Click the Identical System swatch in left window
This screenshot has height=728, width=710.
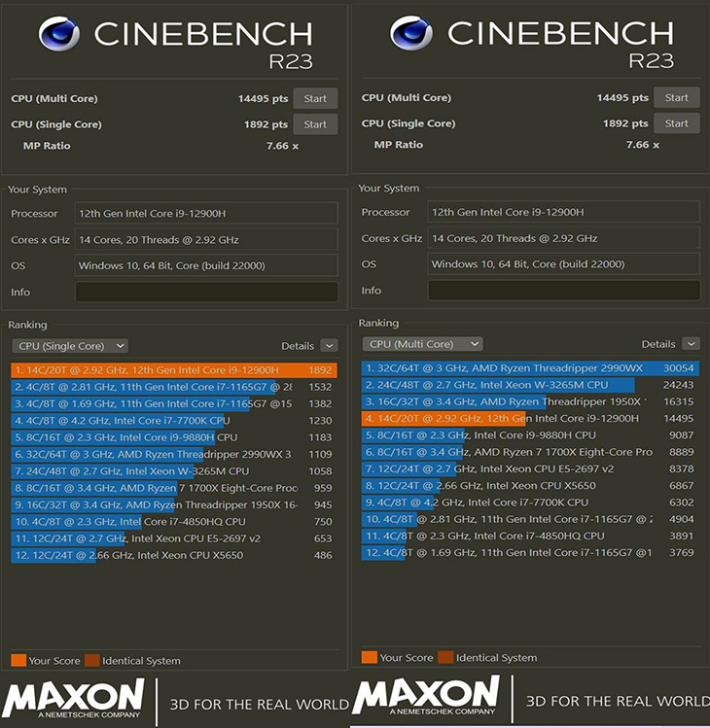92,660
